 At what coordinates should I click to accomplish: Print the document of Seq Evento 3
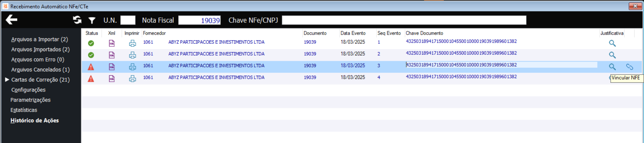pos(133,67)
